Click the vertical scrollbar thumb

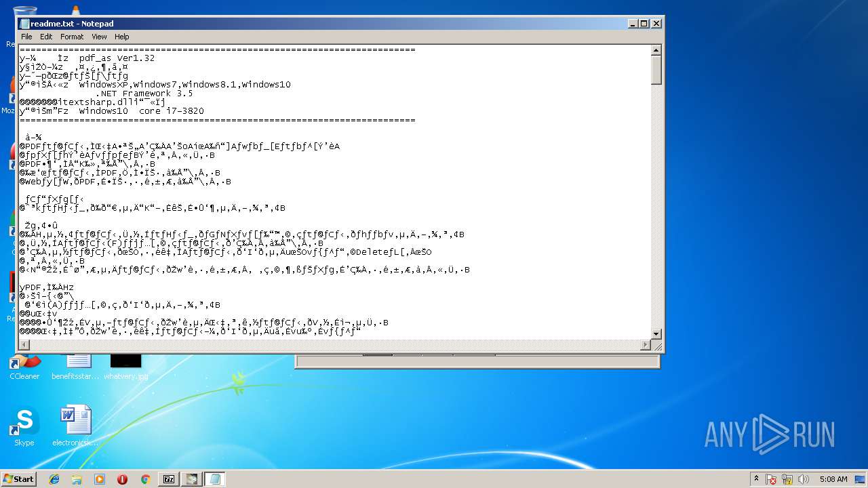click(x=656, y=70)
